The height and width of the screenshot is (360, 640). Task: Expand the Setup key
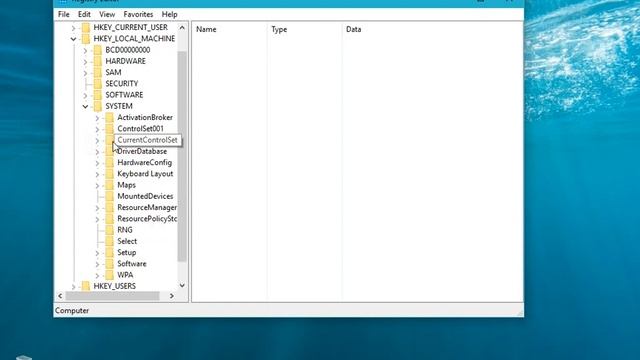pos(97,253)
